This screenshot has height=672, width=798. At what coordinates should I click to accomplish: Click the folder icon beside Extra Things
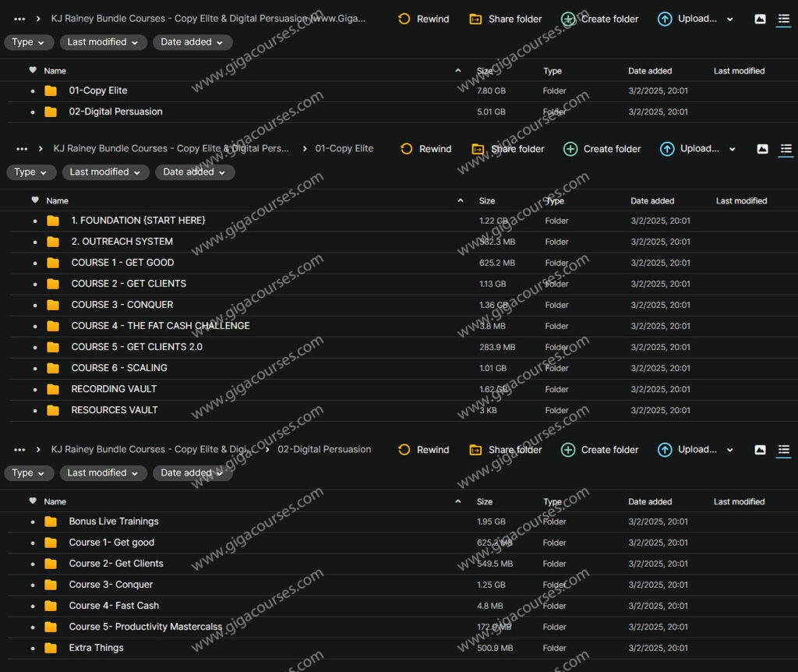(x=51, y=648)
